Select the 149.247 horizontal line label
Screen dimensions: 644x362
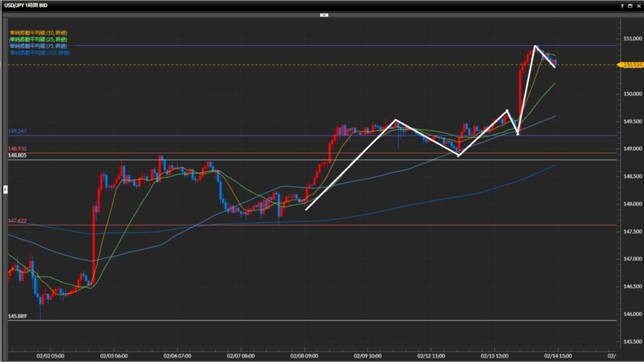[x=17, y=131]
